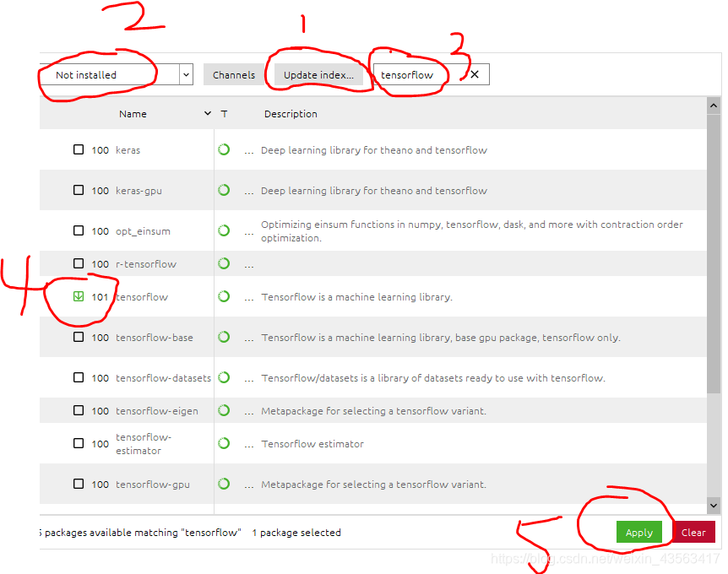Check the opt_einsum package checkbox
This screenshot has height=574, width=728.
[x=79, y=230]
